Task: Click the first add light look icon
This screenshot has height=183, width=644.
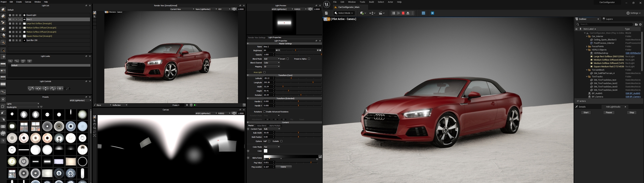Action: 10,61
